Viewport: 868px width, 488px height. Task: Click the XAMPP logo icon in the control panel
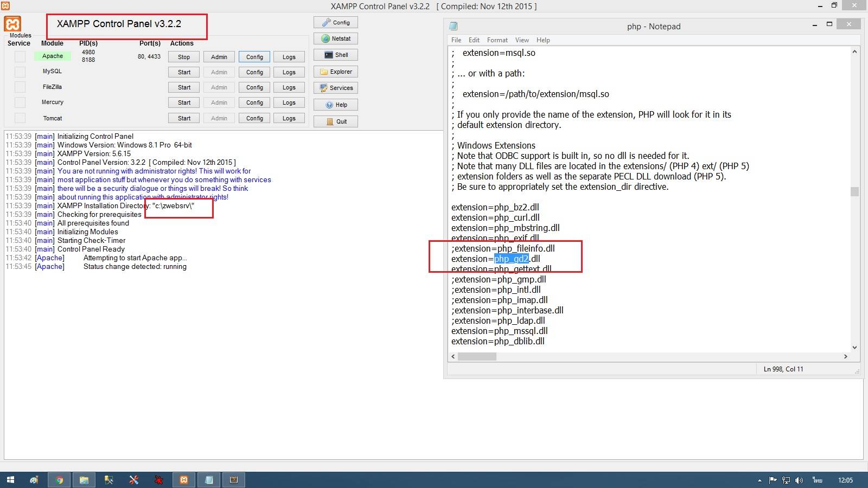click(13, 24)
